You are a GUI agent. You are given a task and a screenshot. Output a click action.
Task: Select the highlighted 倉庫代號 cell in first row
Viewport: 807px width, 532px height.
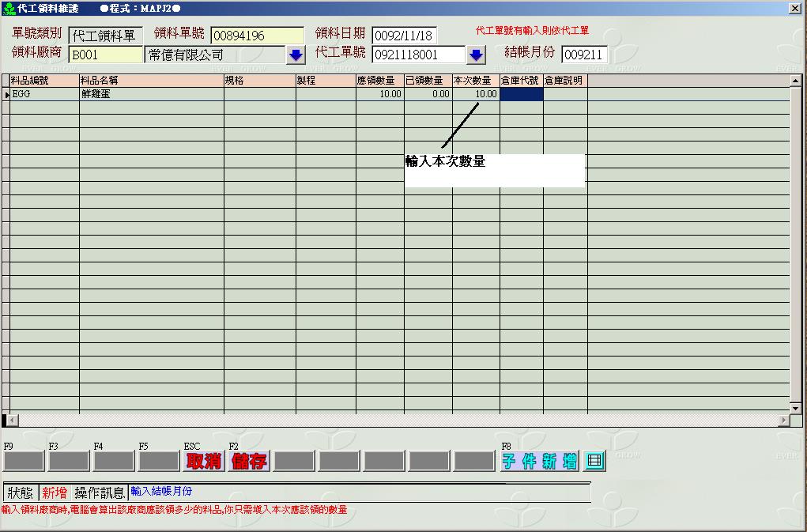click(x=521, y=94)
